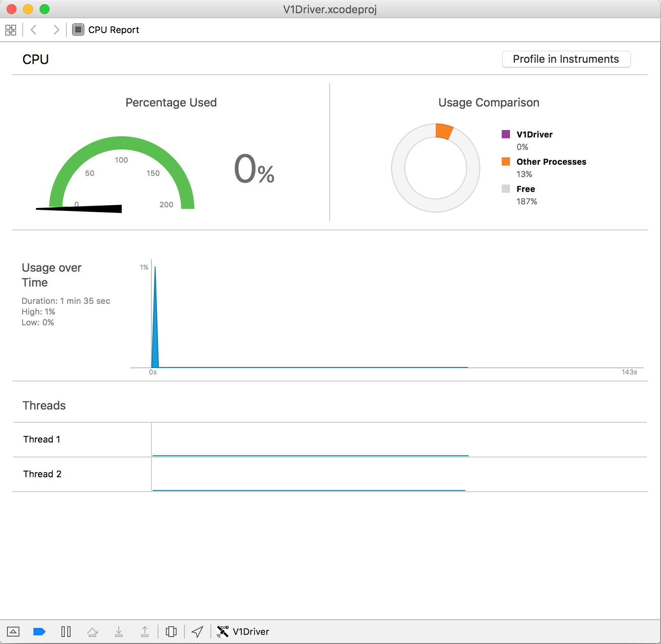Viewport: 661px width, 644px height.
Task: Click the orange segment in donut chart
Action: [x=444, y=132]
